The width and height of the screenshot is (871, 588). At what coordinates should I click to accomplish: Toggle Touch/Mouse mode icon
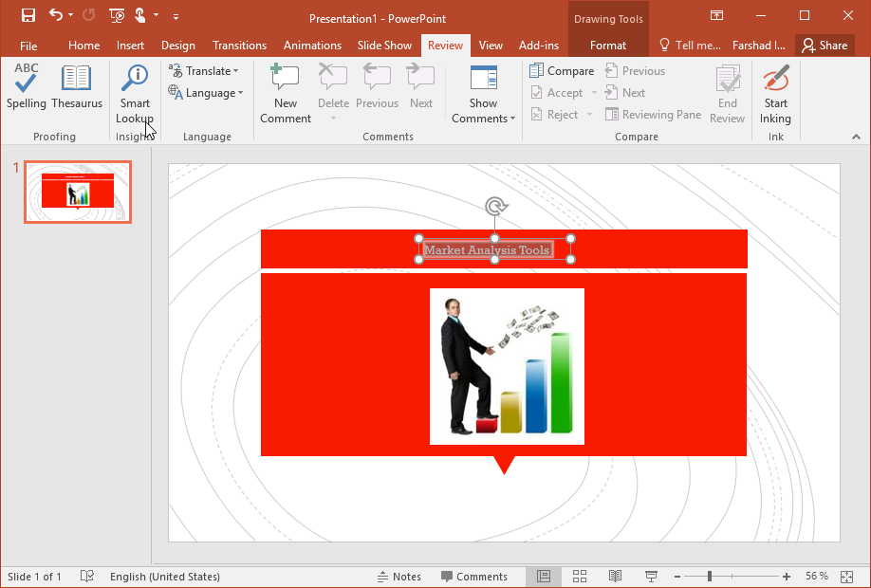[x=140, y=15]
